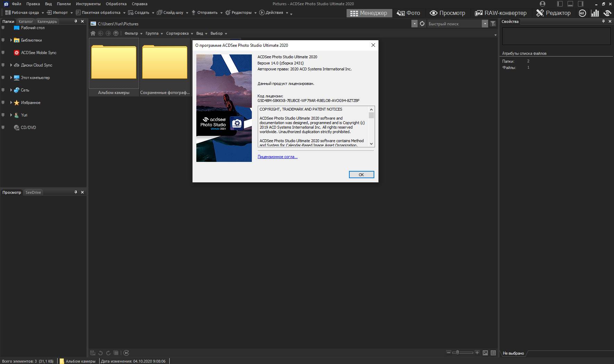The image size is (614, 364).
Task: Open the Справка menu
Action: [x=139, y=4]
